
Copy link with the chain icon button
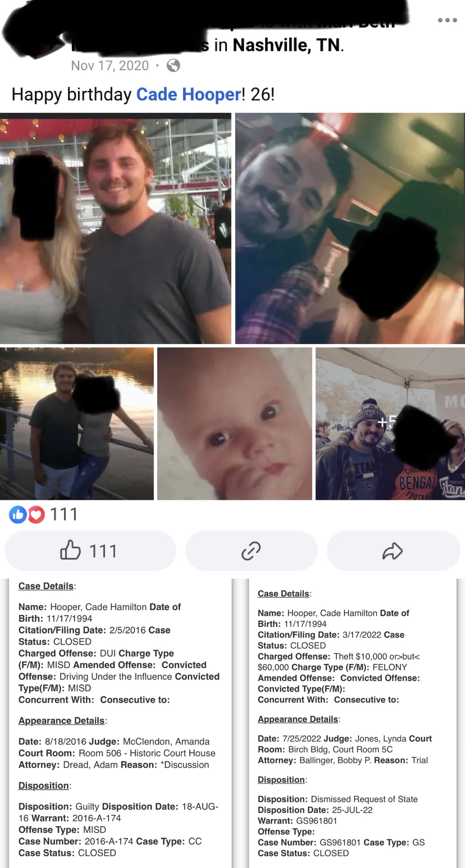251,551
